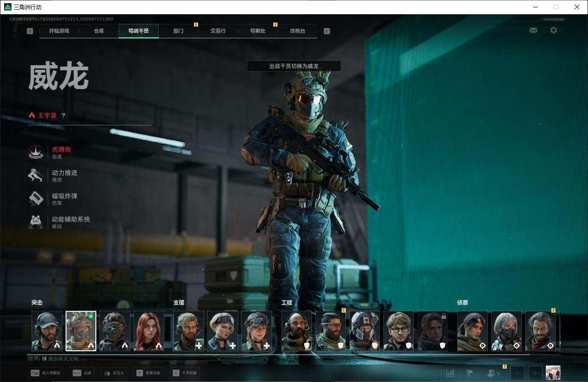Open the 交易行 tab
Image resolution: width=588 pixels, height=382 pixels.
pyautogui.click(x=218, y=31)
